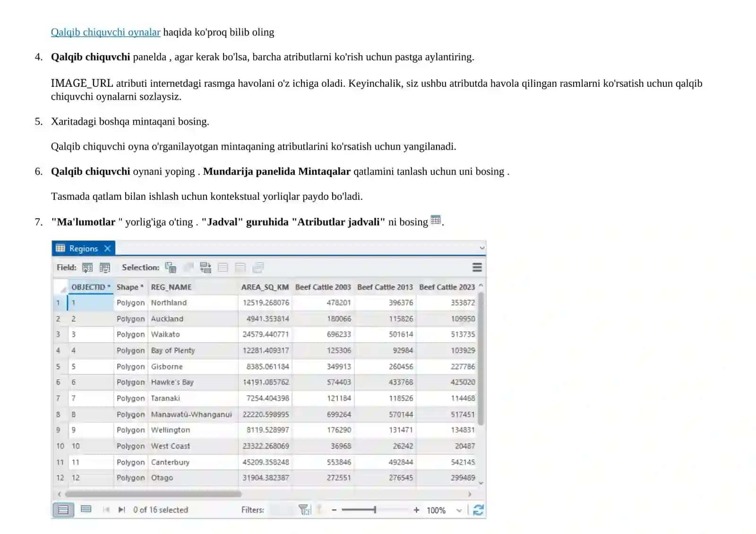Click the Calculate Field icon beside Field:
The height and width of the screenshot is (534, 756).
tap(105, 268)
